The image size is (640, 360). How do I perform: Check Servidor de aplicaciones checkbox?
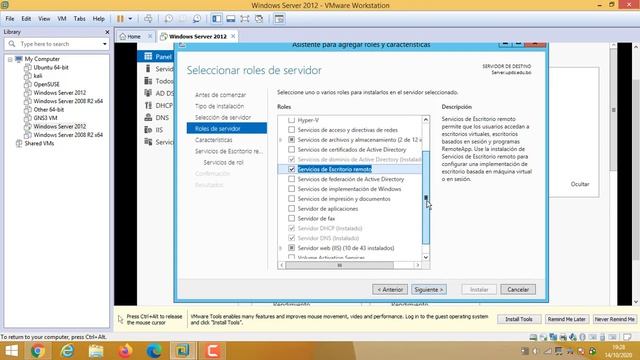(x=291, y=209)
